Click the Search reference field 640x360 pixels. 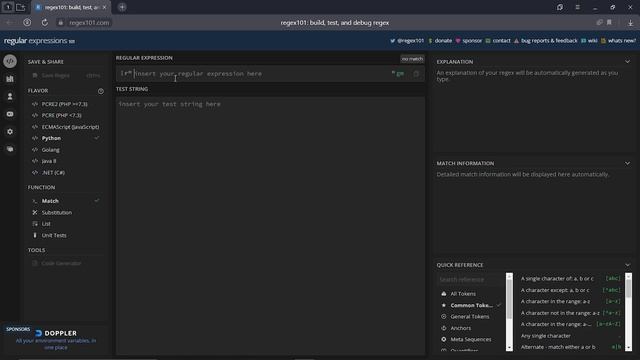click(x=471, y=280)
